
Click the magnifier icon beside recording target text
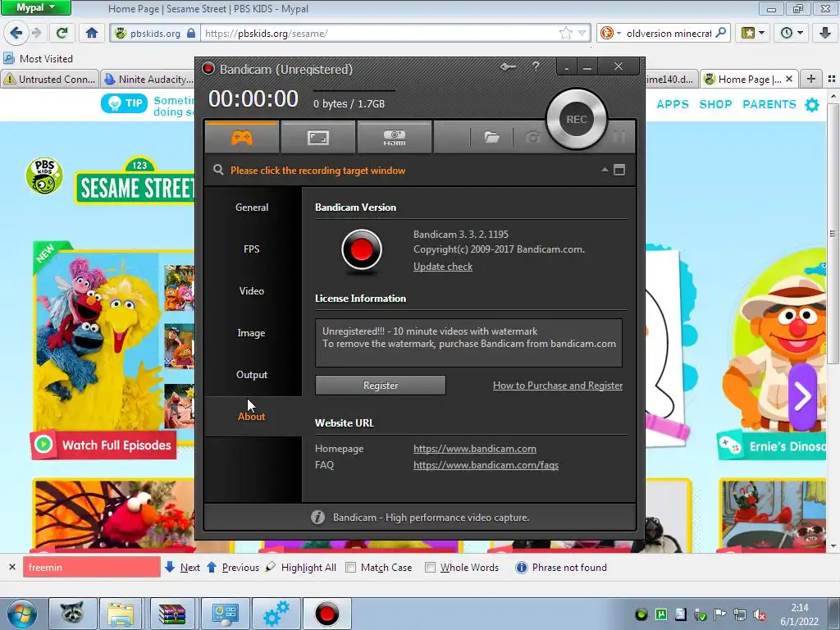(x=218, y=170)
